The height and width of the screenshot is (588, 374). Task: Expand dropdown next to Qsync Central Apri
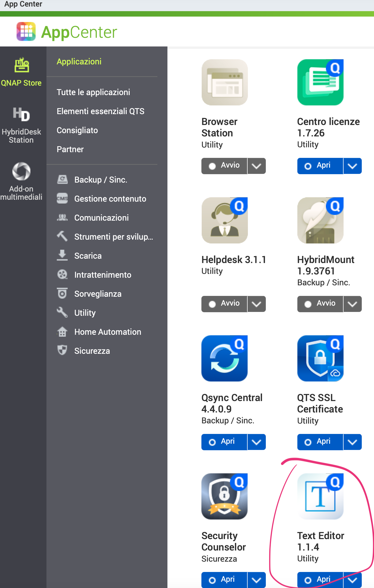point(256,442)
